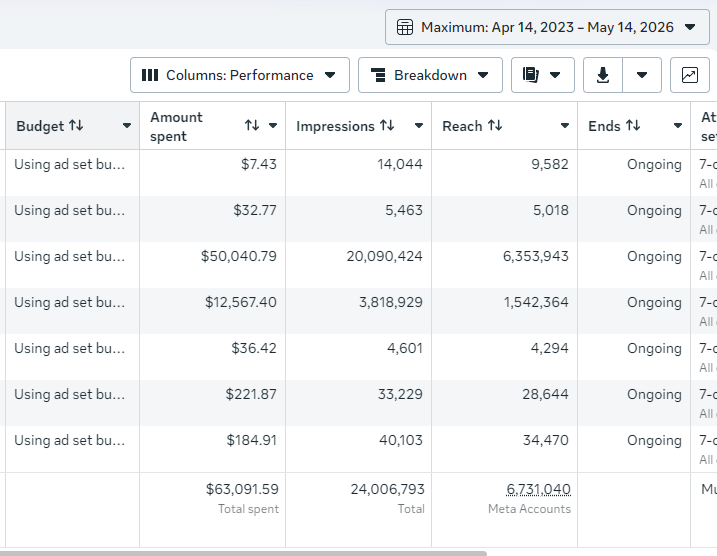Click the 4,294 reach value
This screenshot has height=556, width=717.
(x=549, y=348)
